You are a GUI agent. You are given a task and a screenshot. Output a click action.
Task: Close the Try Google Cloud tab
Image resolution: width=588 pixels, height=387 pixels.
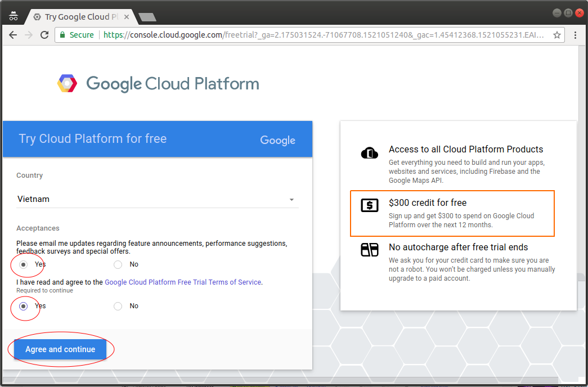click(x=127, y=17)
